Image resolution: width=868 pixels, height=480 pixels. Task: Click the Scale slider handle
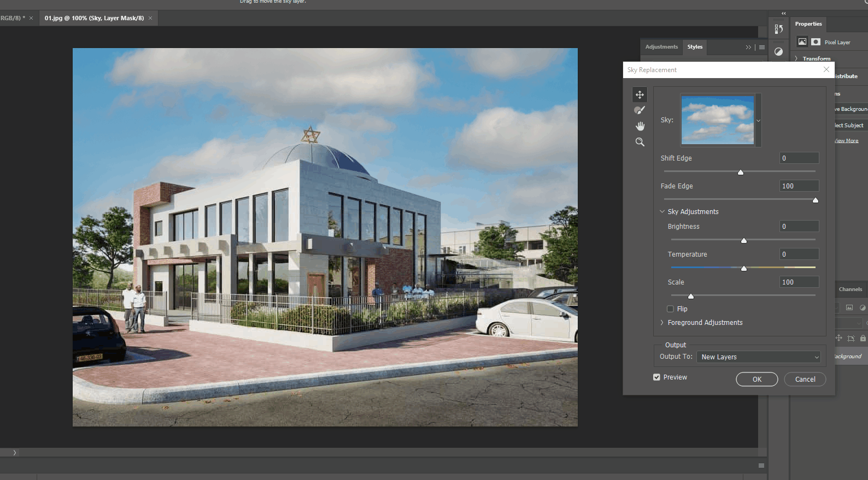(691, 297)
